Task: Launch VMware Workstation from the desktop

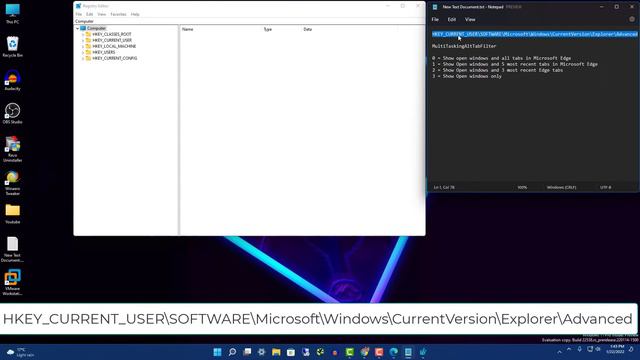Action: [12, 282]
